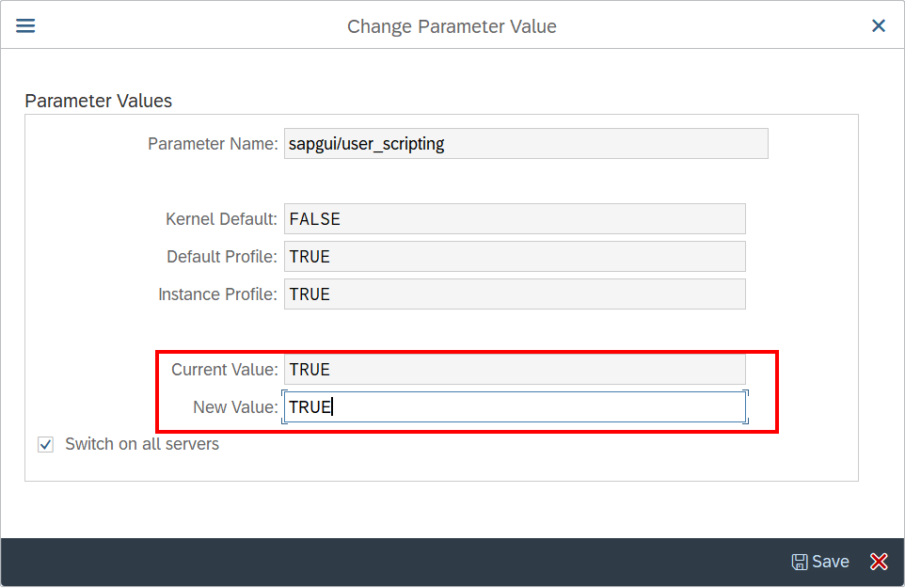Click the 'Switch on all servers' label text
This screenshot has height=588, width=905.
pos(141,444)
